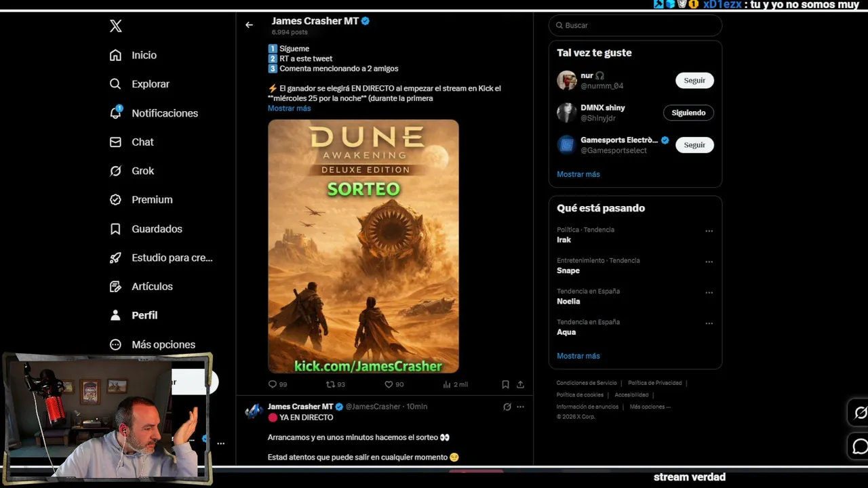Click the floating Grok button at right edge
This screenshot has width=868, height=488.
click(x=861, y=412)
